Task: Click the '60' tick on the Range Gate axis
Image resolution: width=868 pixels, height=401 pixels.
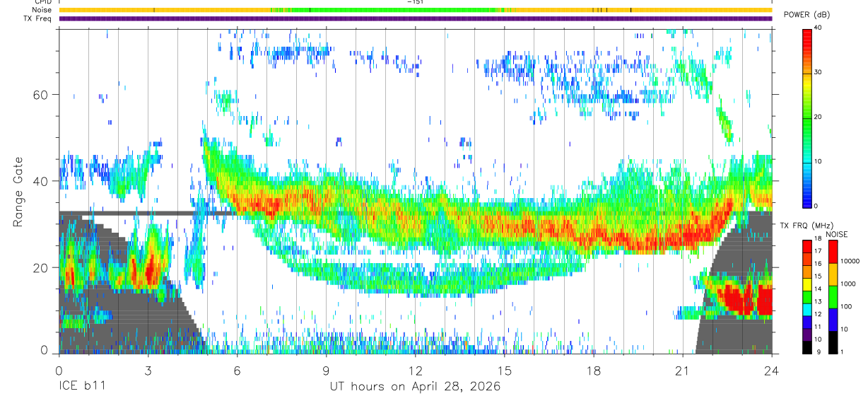Action: coord(42,94)
